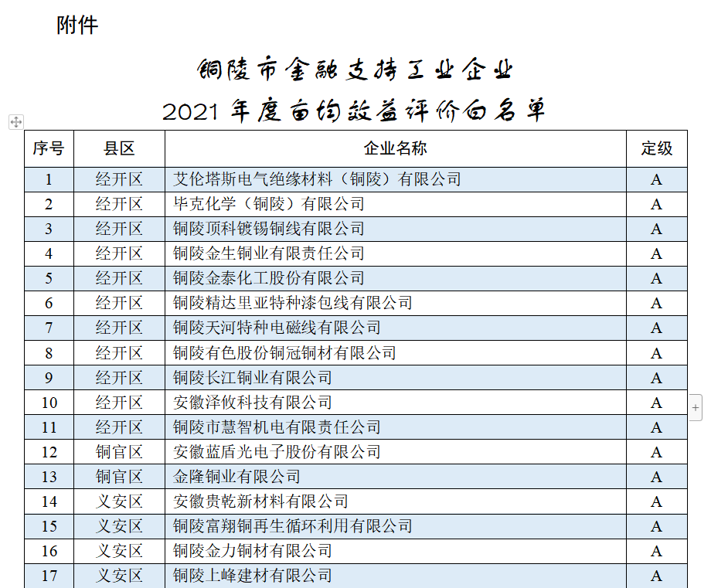Click 铜陵长江铜业有限公司

click(252, 378)
